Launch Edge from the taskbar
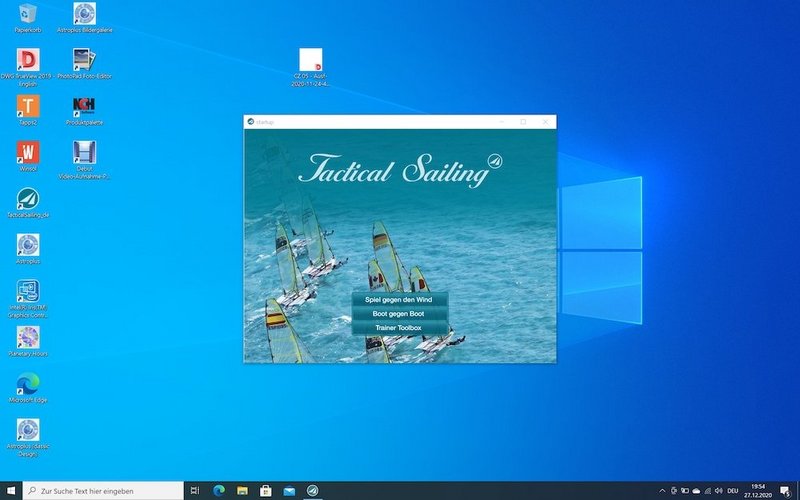This screenshot has width=800, height=500. point(219,491)
